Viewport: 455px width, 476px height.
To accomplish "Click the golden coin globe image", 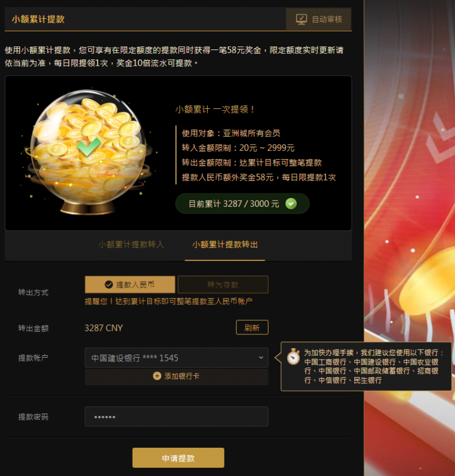I will click(89, 152).
